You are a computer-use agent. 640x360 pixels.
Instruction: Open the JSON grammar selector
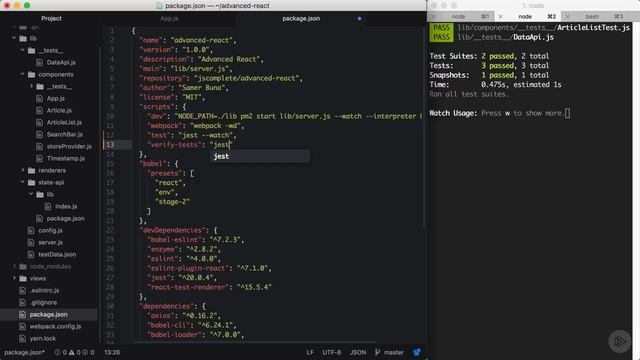[x=358, y=352]
